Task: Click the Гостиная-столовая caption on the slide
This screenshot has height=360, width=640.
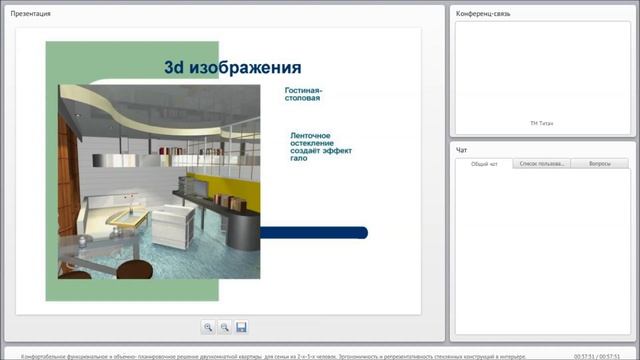Action: click(303, 94)
